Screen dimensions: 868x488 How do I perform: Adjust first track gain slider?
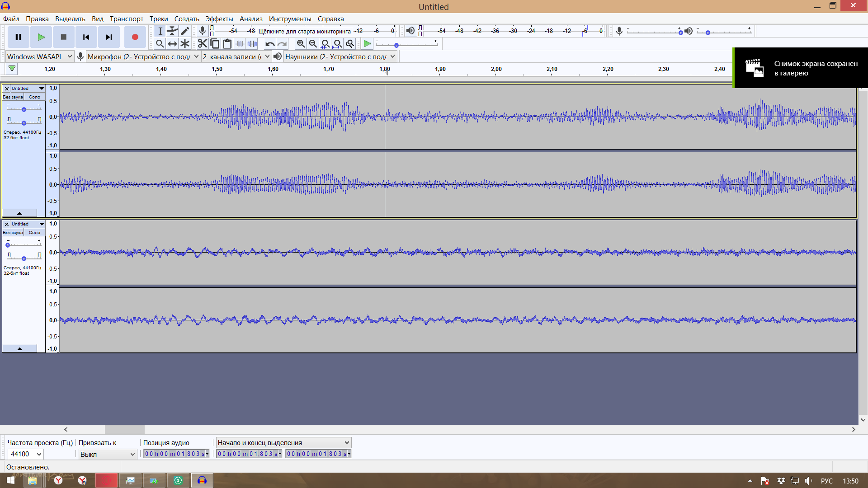click(24, 109)
